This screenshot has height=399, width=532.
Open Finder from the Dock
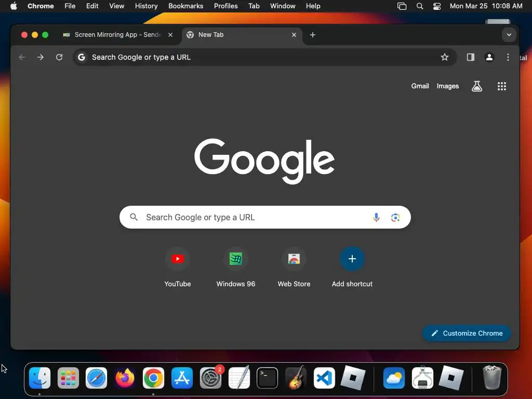click(39, 378)
